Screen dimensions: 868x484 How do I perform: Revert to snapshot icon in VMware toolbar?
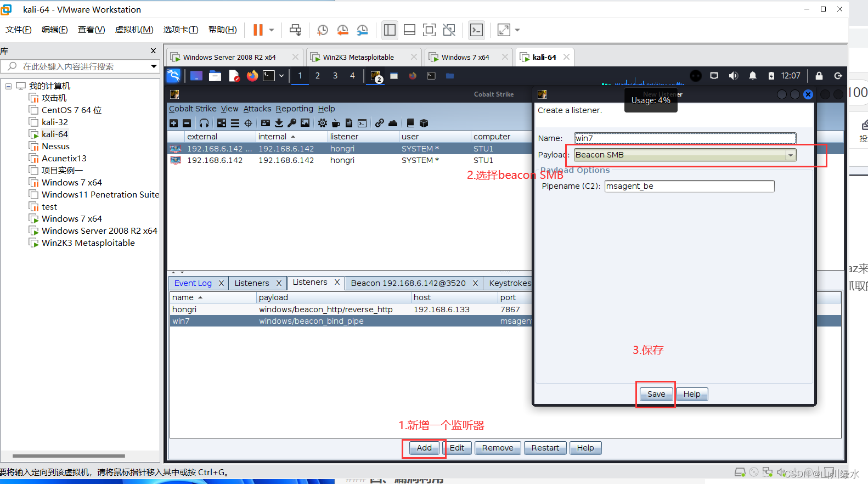click(x=342, y=30)
